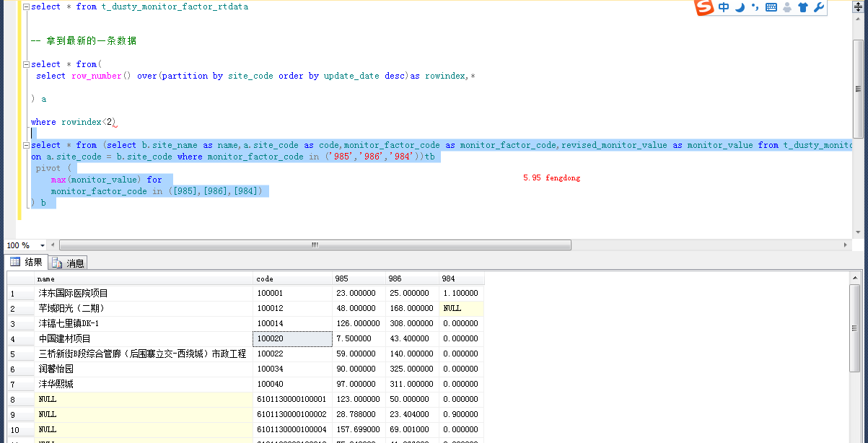This screenshot has height=443, width=868.
Task: Click the value '23.000000' in column 985
Action: pos(359,294)
